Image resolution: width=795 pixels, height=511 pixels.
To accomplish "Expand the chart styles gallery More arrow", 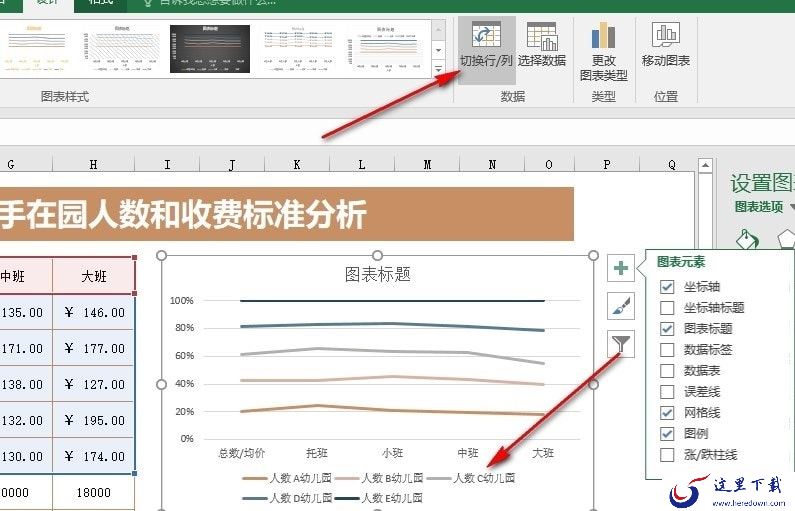I will (439, 68).
